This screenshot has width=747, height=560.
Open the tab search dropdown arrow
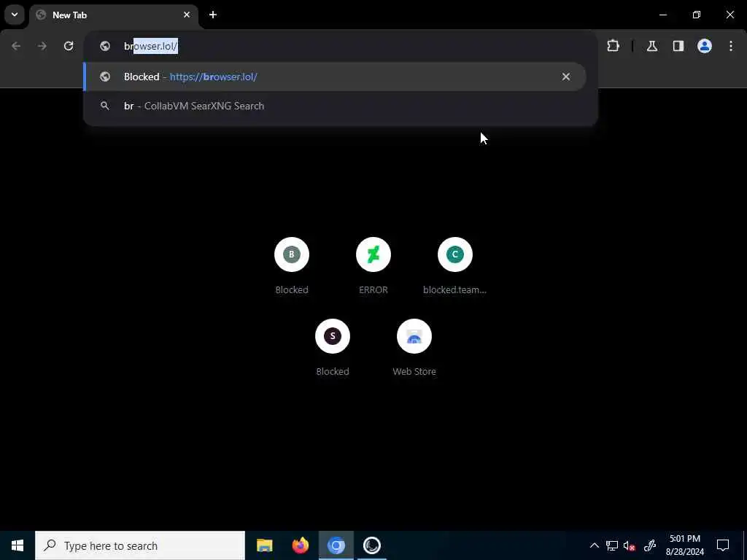click(15, 15)
